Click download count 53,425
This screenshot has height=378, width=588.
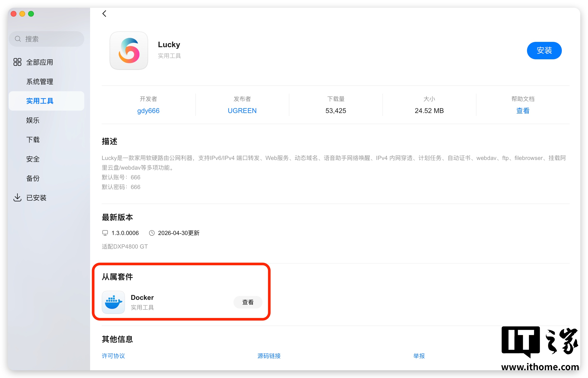pyautogui.click(x=336, y=111)
